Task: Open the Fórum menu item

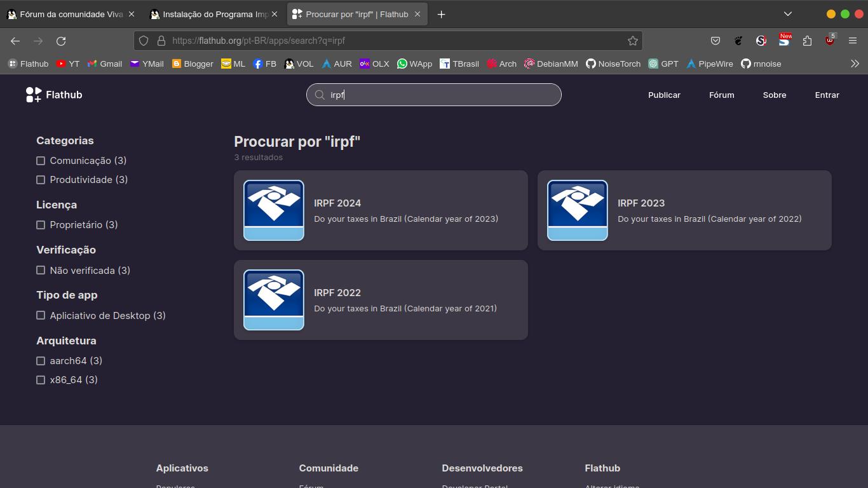Action: (721, 95)
